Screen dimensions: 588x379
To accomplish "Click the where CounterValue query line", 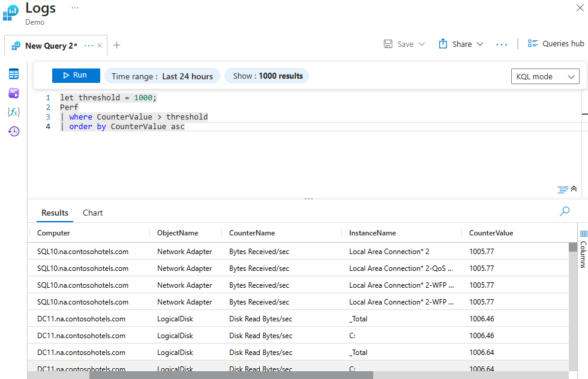I will tap(134, 117).
